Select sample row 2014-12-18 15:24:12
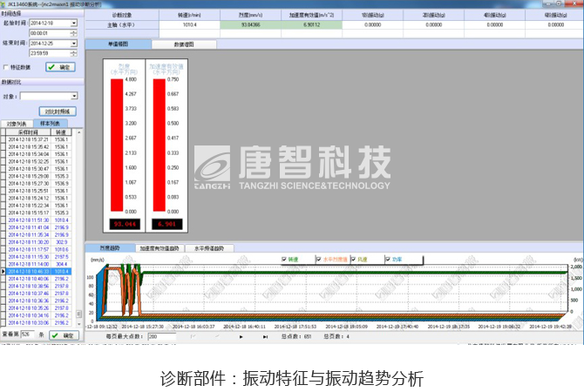Screen dimensions: 584x392 pyautogui.click(x=38, y=198)
